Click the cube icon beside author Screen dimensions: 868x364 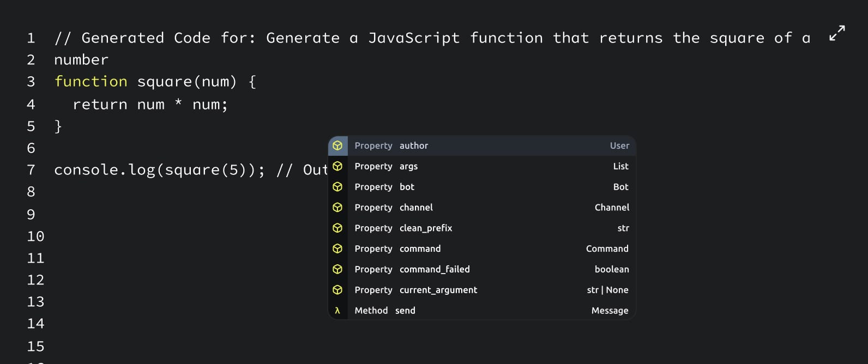(x=337, y=145)
